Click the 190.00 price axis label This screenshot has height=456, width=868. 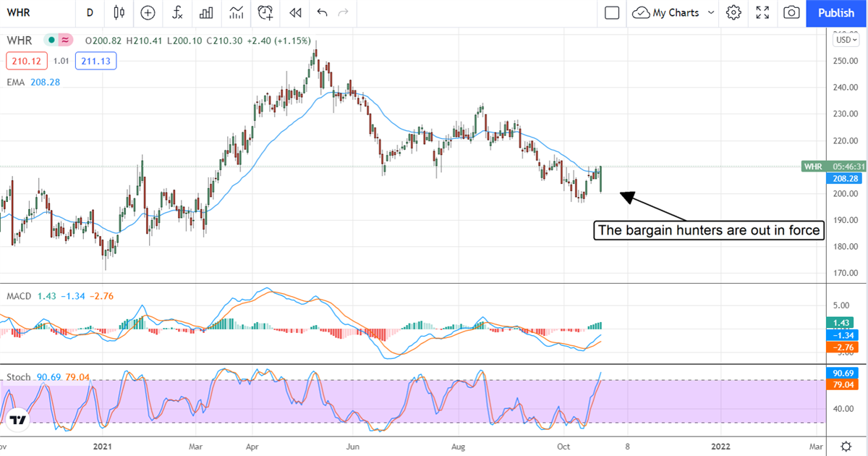[844, 220]
